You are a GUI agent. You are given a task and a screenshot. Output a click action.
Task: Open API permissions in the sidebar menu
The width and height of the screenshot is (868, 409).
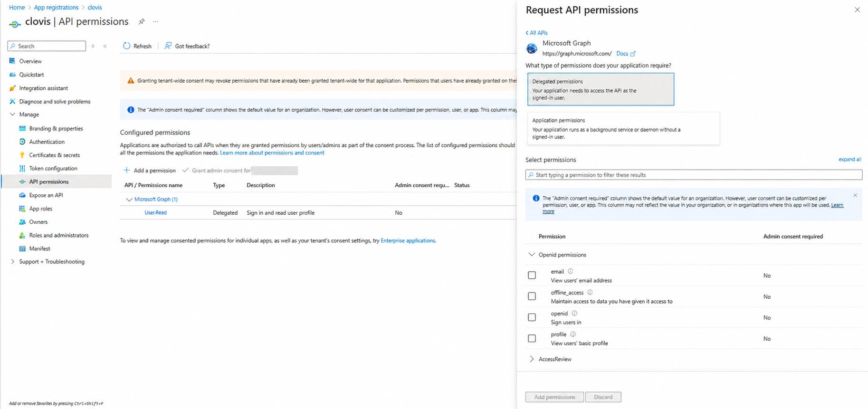click(57, 181)
